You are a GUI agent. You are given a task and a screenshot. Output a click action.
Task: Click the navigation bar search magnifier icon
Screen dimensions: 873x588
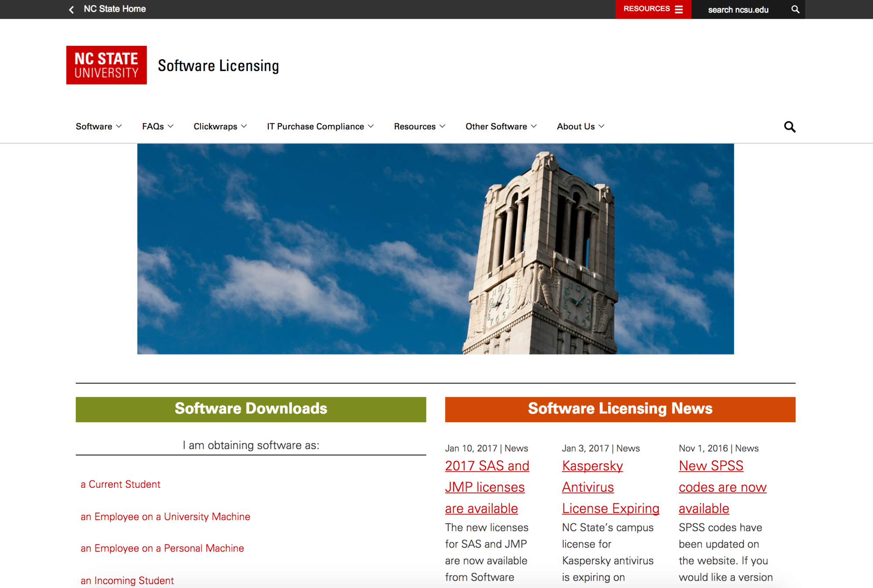pos(789,127)
